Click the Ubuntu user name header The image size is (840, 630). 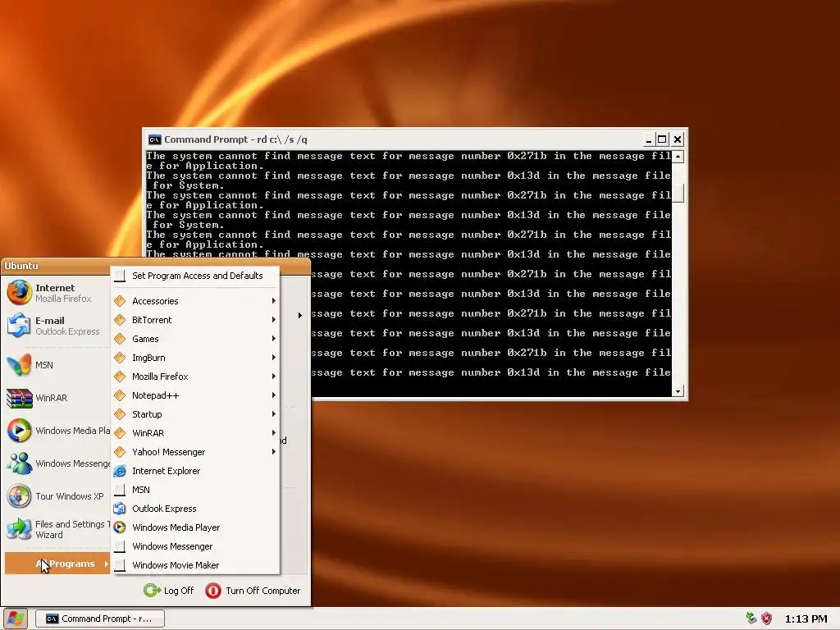click(21, 266)
